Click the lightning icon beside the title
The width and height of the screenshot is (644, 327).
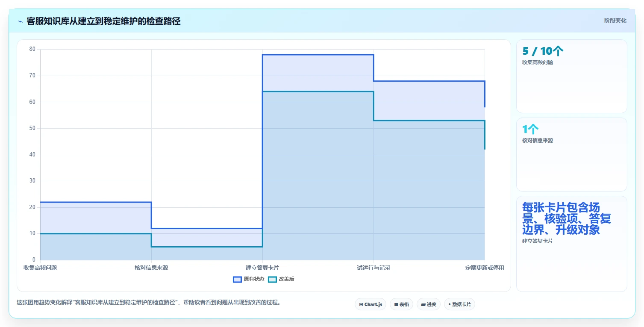20,21
